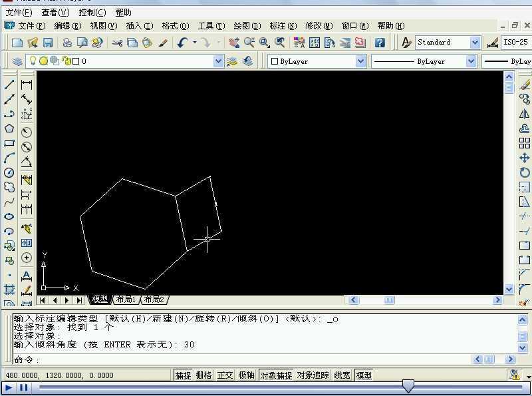Select the Array modify tool

pos(525,143)
